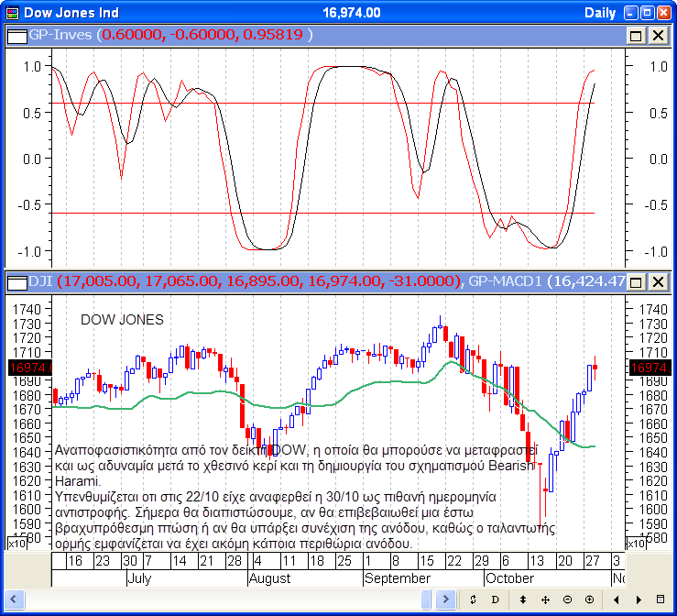This screenshot has height=616, width=677.
Task: Click the horizontal scrollbar right arrow button
Action: (445, 599)
